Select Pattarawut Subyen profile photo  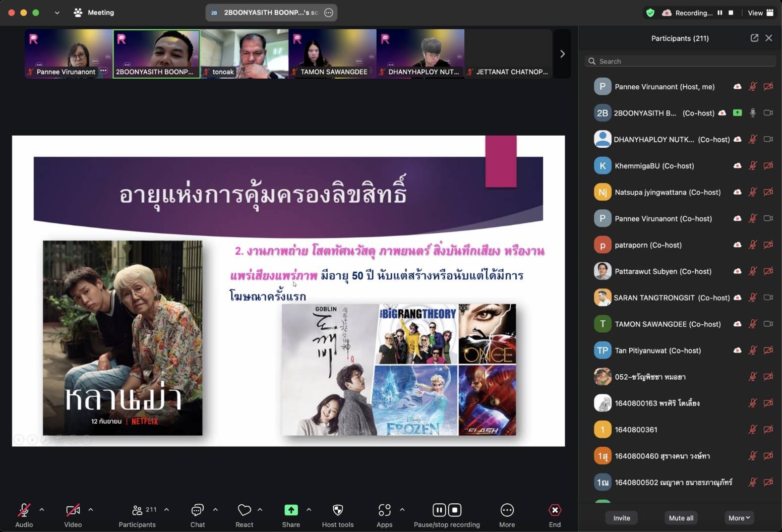tap(603, 271)
